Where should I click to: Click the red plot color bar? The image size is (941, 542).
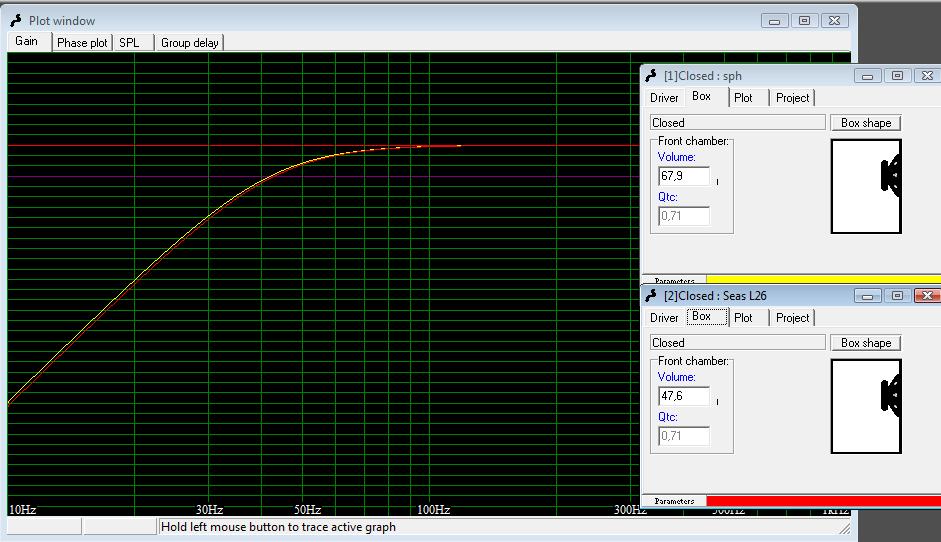pos(823,500)
